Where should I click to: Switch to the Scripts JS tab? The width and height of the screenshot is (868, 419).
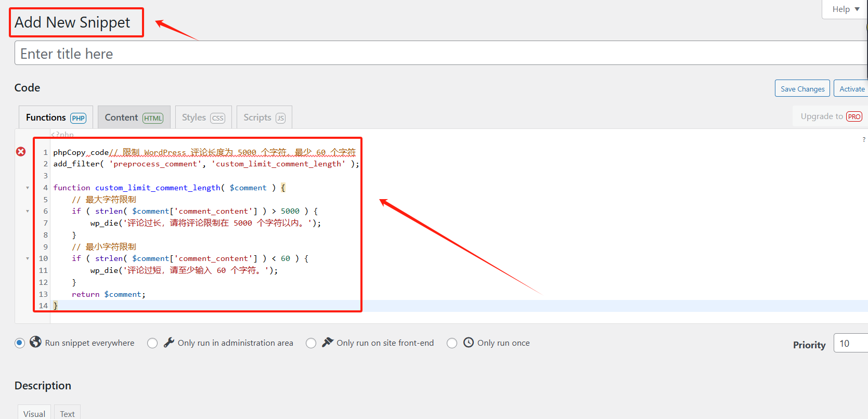point(264,117)
